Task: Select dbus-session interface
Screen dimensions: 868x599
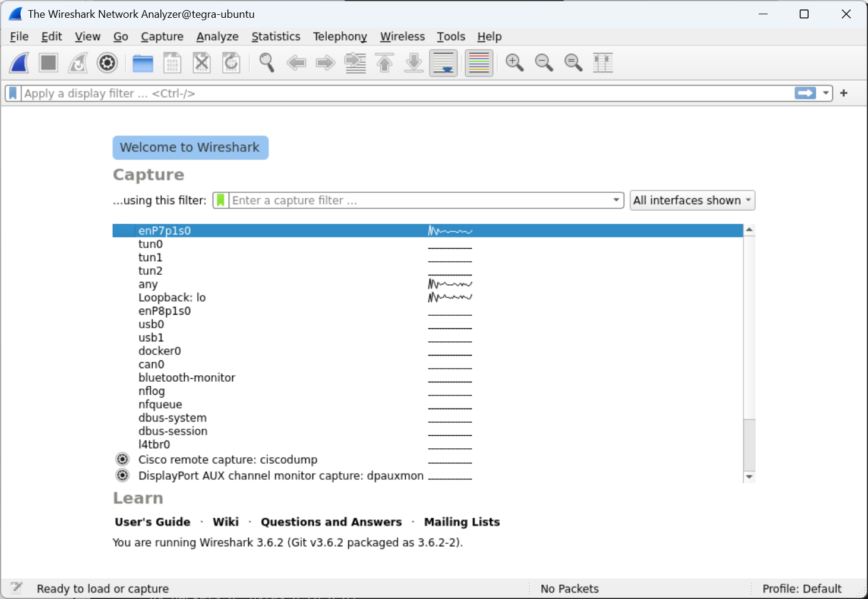Action: point(428,431)
